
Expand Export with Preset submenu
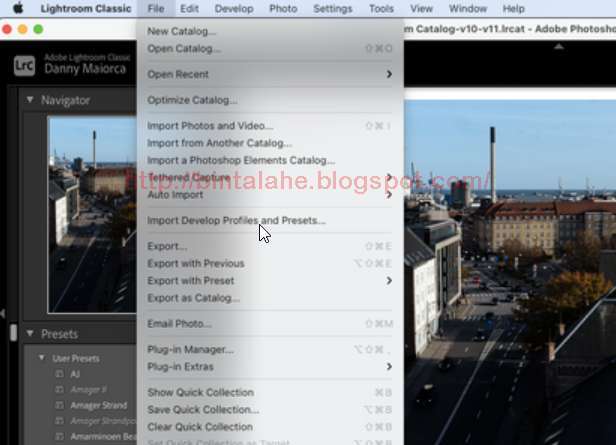[389, 280]
